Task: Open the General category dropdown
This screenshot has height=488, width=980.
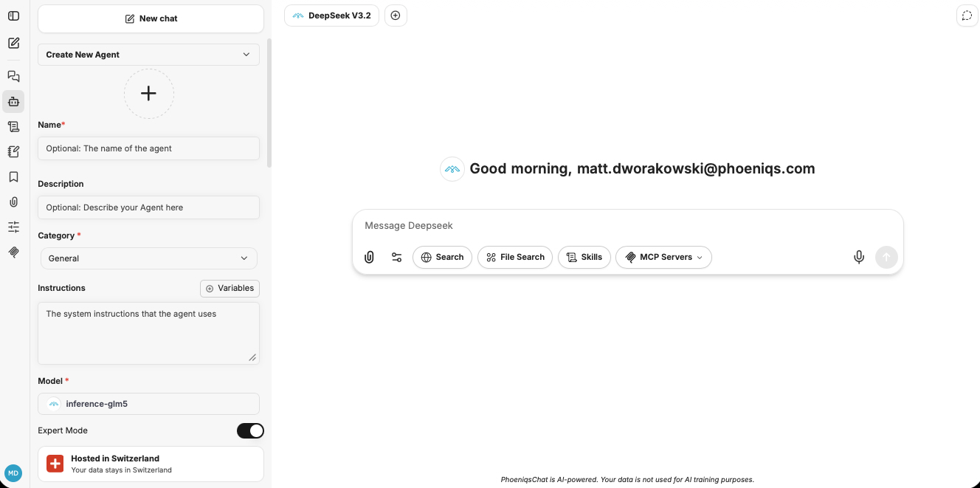Action: pos(148,258)
